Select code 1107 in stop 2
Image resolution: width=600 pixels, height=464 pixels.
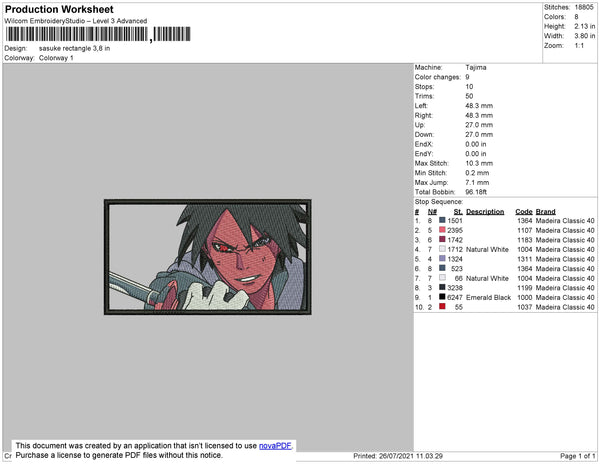(525, 230)
